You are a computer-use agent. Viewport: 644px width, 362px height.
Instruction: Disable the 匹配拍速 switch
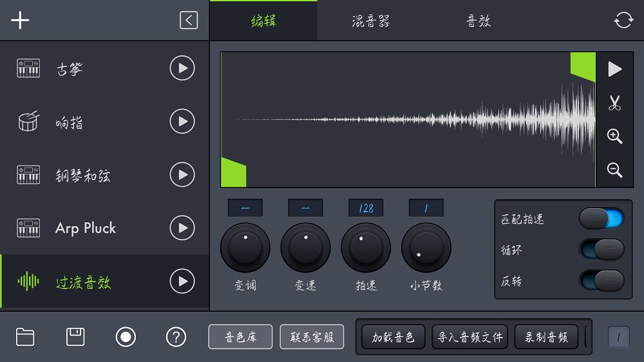(x=601, y=218)
